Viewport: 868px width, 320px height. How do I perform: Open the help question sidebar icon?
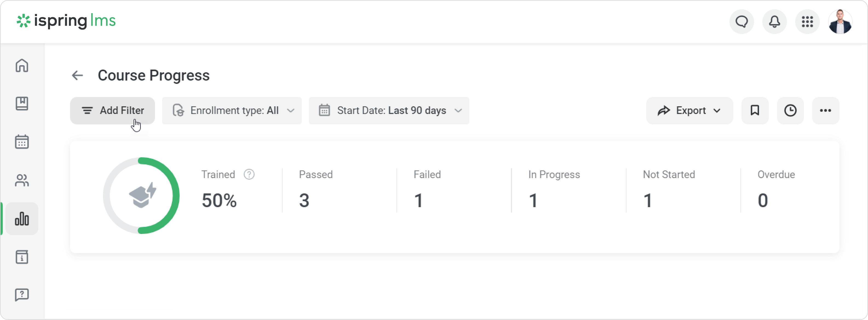22,295
